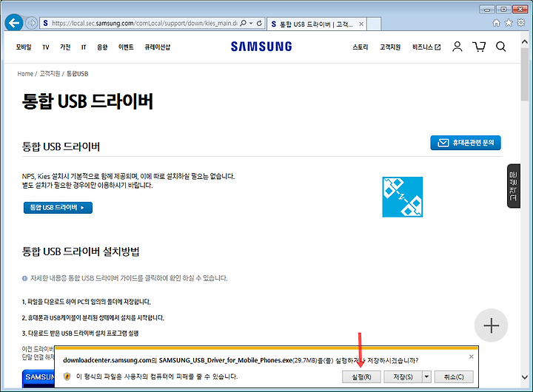Click the 고객지원 breadcrumb link

point(50,74)
